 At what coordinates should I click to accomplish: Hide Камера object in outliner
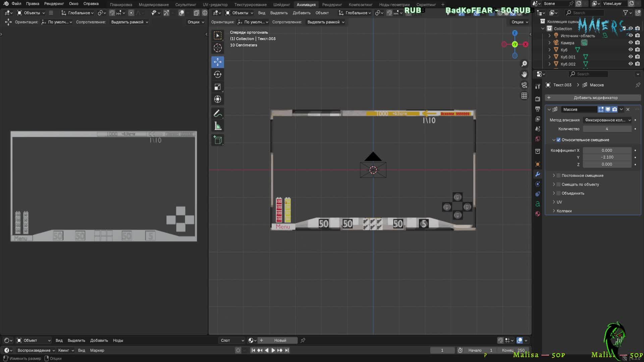[630, 43]
